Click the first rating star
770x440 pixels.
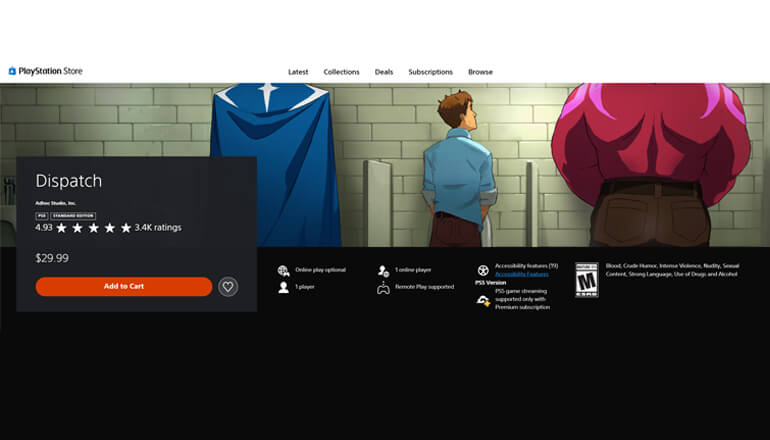(61, 228)
